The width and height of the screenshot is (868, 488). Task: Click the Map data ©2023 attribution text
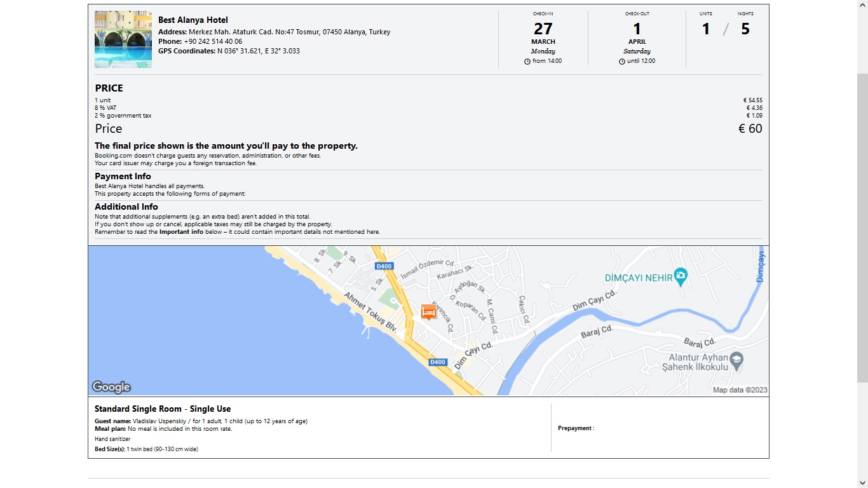[x=740, y=390]
